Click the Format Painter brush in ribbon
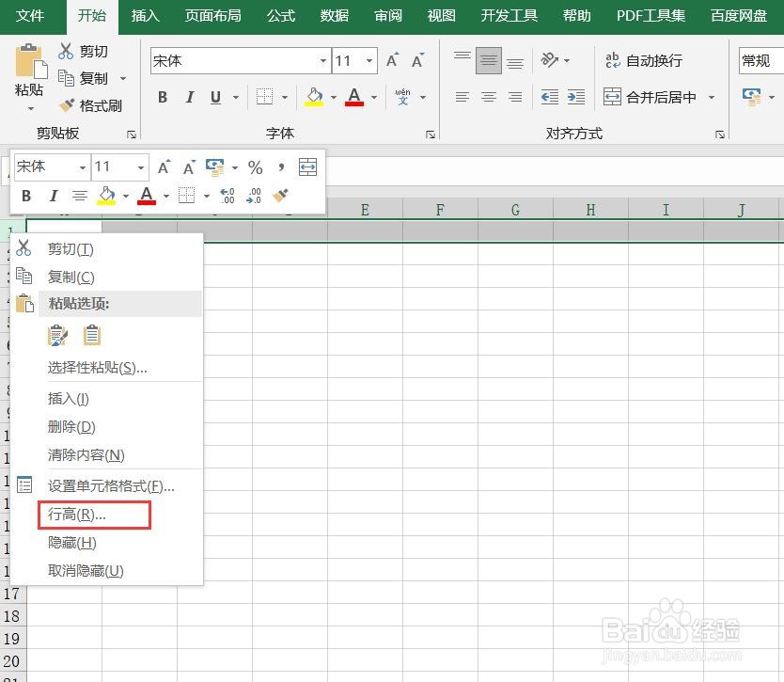Viewport: 784px width, 682px height. point(66,105)
